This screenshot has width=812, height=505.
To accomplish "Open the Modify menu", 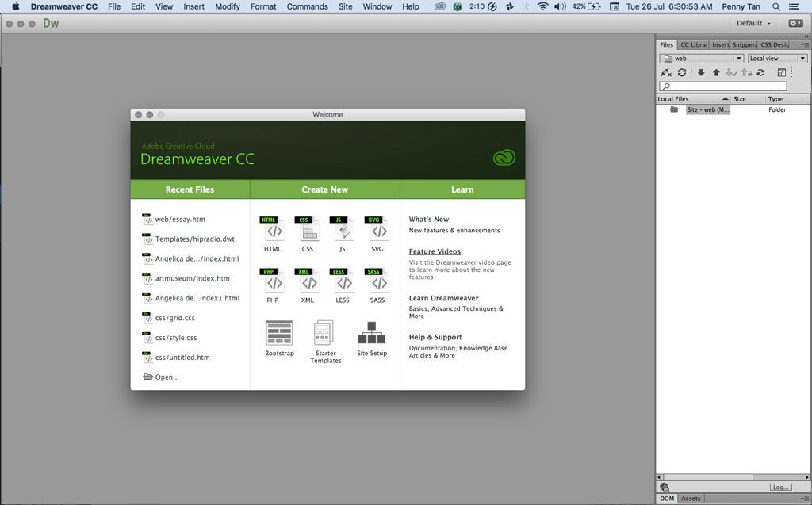I will (x=228, y=6).
